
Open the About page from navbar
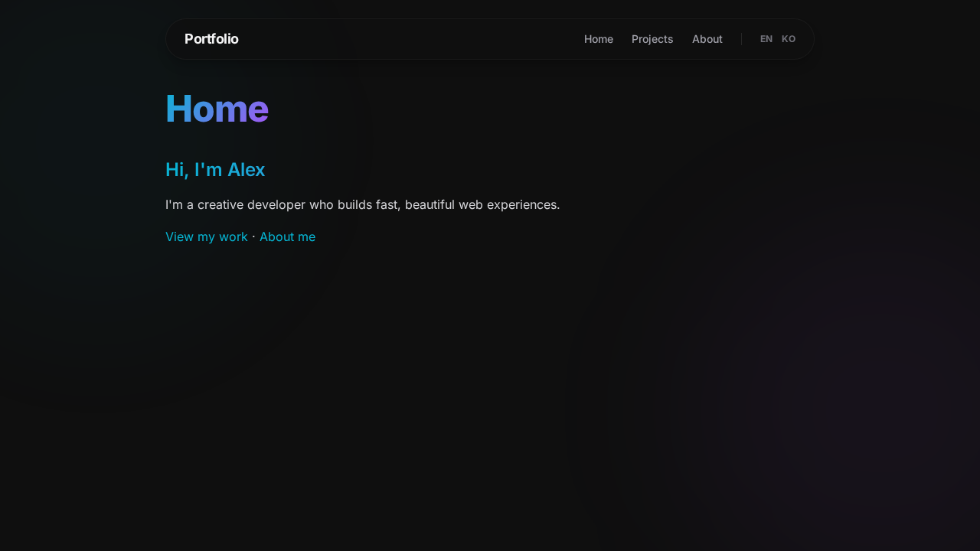pos(707,39)
